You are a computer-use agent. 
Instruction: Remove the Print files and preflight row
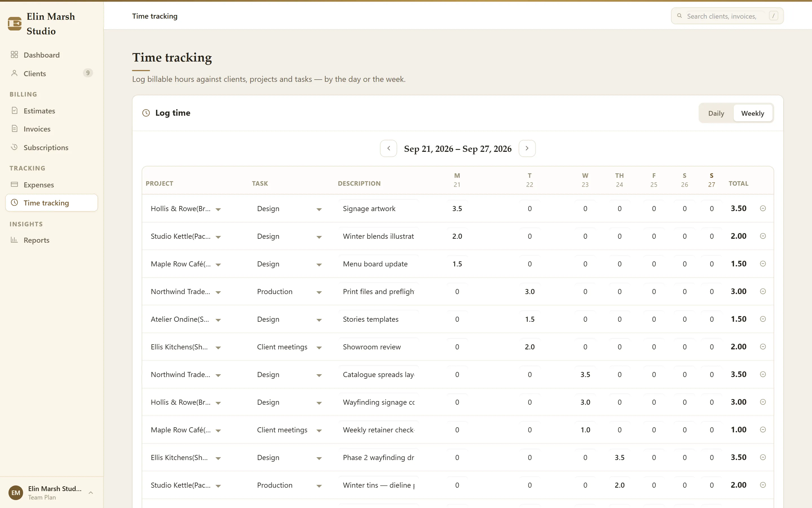click(x=763, y=291)
